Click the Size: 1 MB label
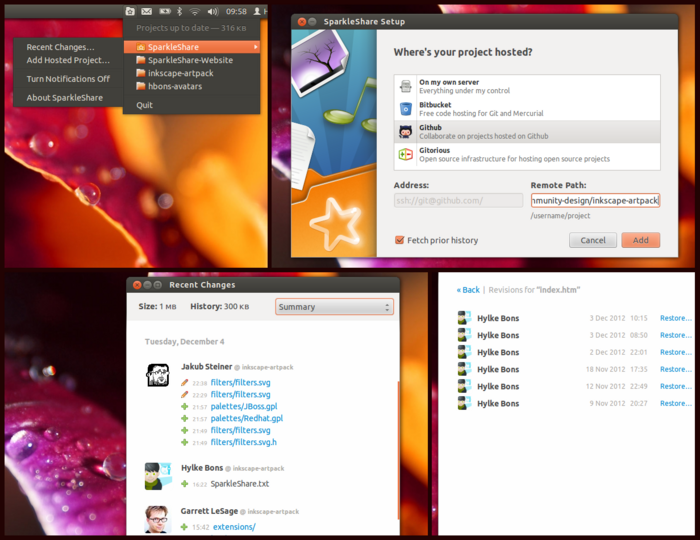 [157, 307]
